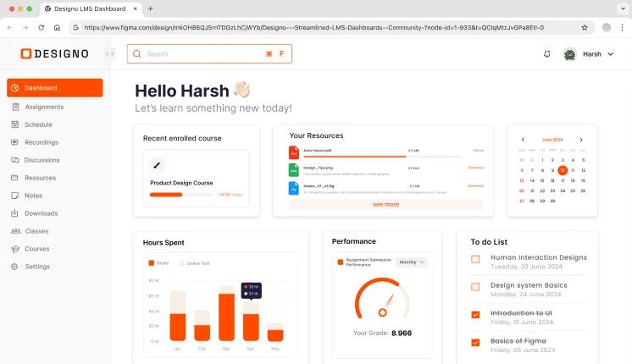The width and height of the screenshot is (632, 364).
Task: Click the Downloads sidebar icon
Action: (15, 213)
